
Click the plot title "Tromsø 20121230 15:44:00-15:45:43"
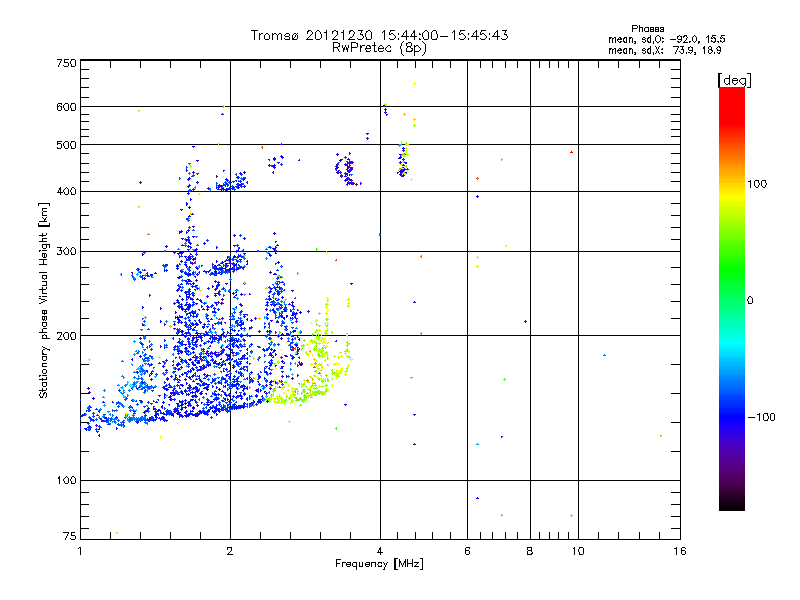click(x=379, y=35)
